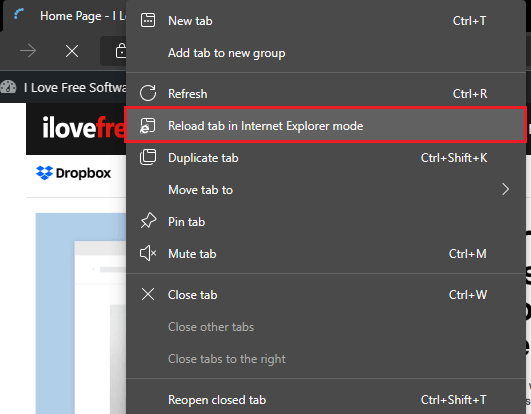Click the Ctrl+Shift+T shortcut label
This screenshot has height=414, width=531.
(453, 400)
